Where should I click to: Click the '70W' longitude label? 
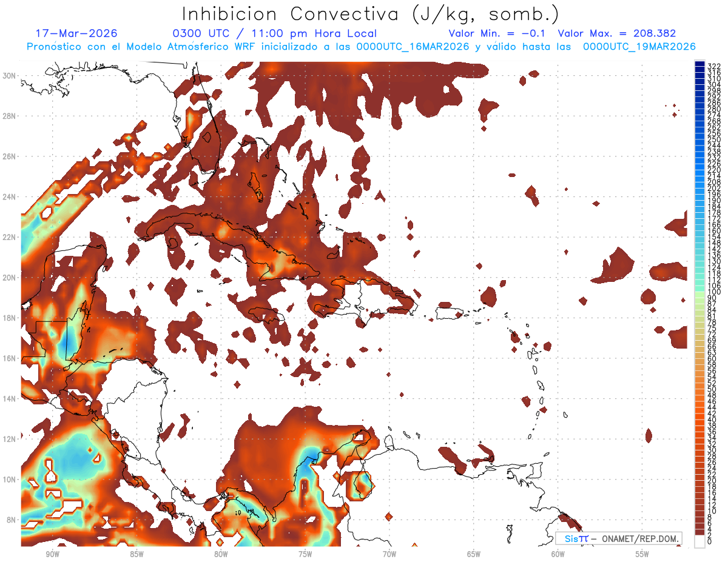point(389,554)
